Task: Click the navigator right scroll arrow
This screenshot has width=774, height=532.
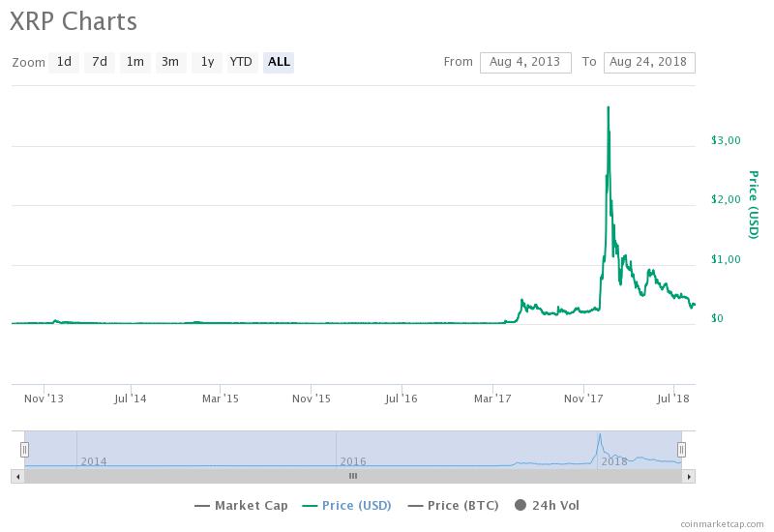Action: coord(689,476)
